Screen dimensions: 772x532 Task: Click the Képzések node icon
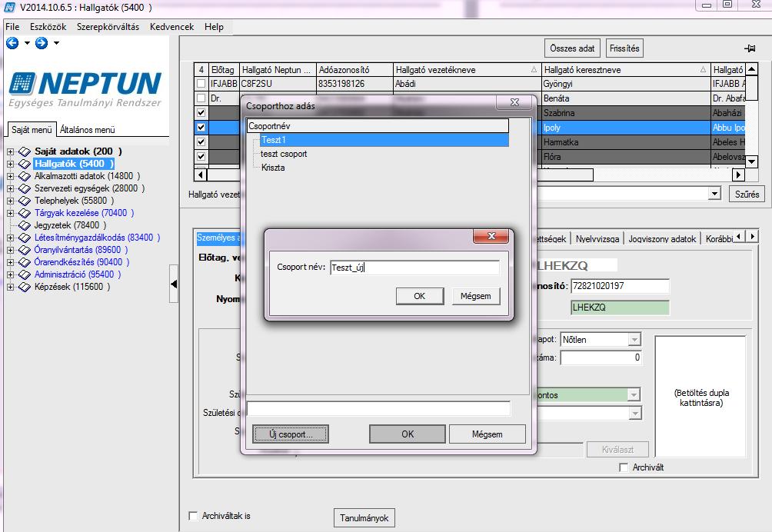click(25, 287)
